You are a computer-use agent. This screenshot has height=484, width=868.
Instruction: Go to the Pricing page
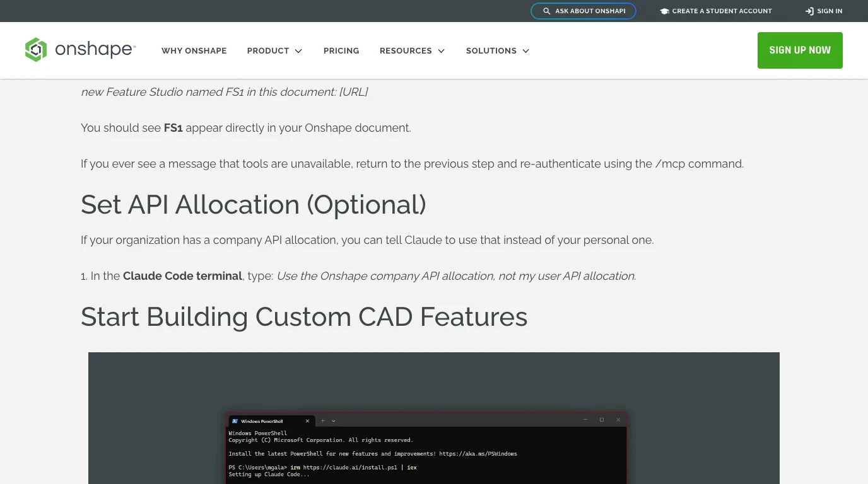point(341,50)
